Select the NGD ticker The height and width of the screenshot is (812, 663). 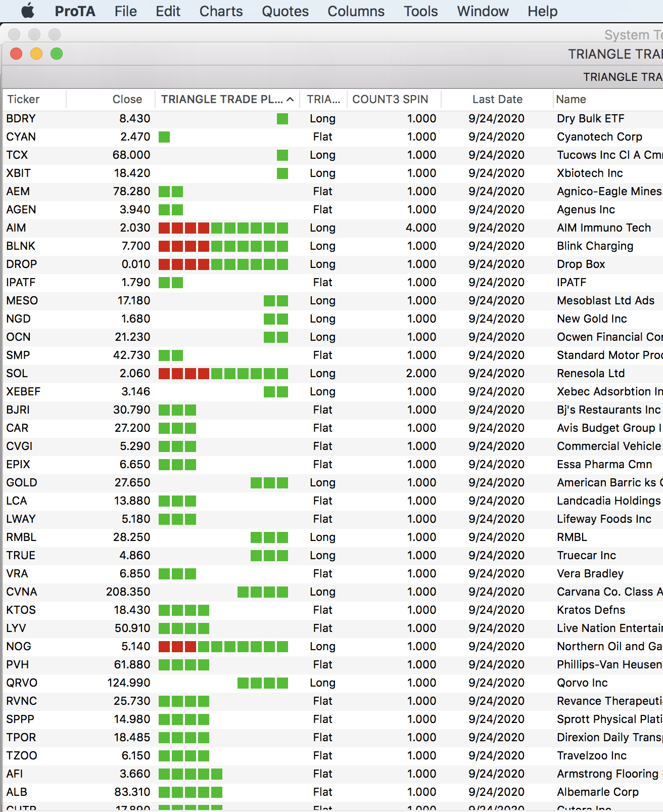pos(18,319)
